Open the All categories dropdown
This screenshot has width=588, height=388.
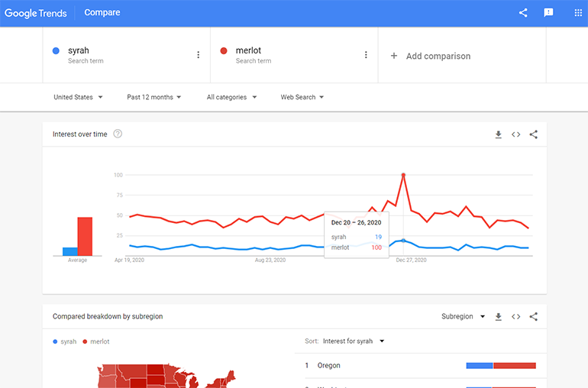click(x=231, y=97)
